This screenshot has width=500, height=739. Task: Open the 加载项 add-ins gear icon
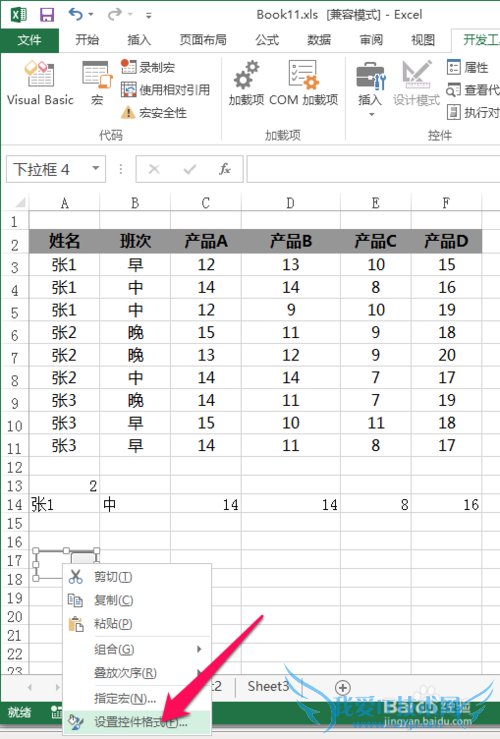pos(246,83)
